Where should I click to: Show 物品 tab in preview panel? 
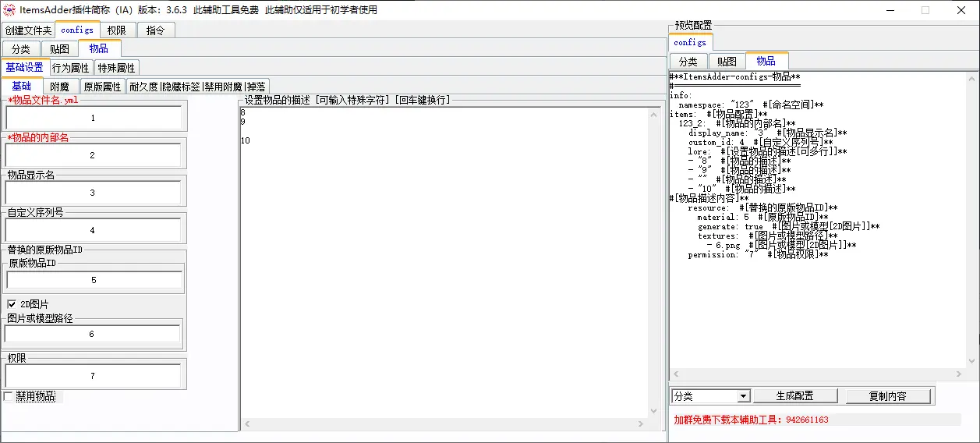pos(766,61)
